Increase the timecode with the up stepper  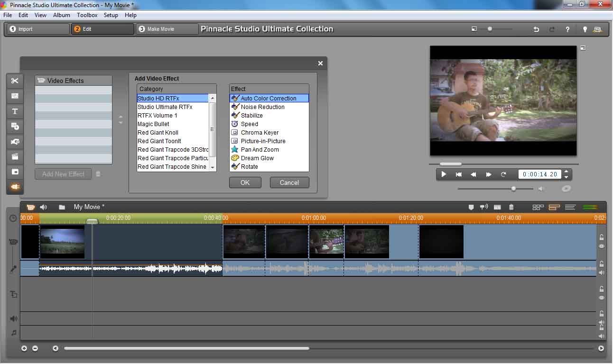coord(566,172)
